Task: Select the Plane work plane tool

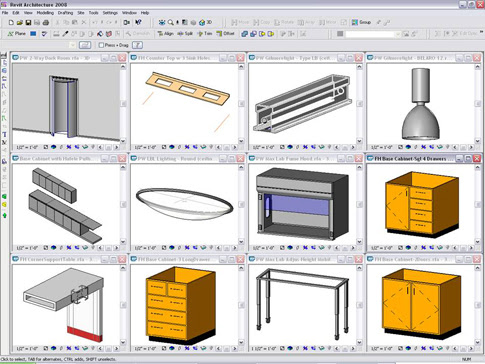Action: coord(17,34)
